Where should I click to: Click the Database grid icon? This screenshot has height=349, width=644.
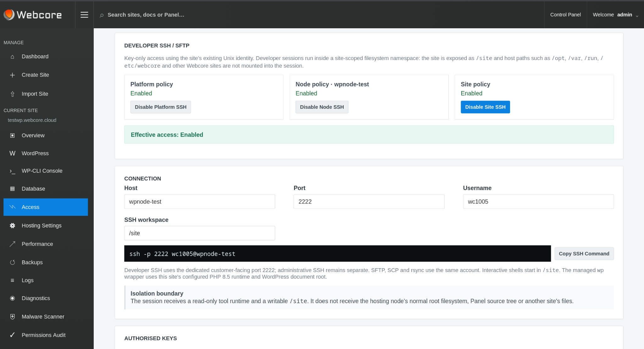coord(12,189)
